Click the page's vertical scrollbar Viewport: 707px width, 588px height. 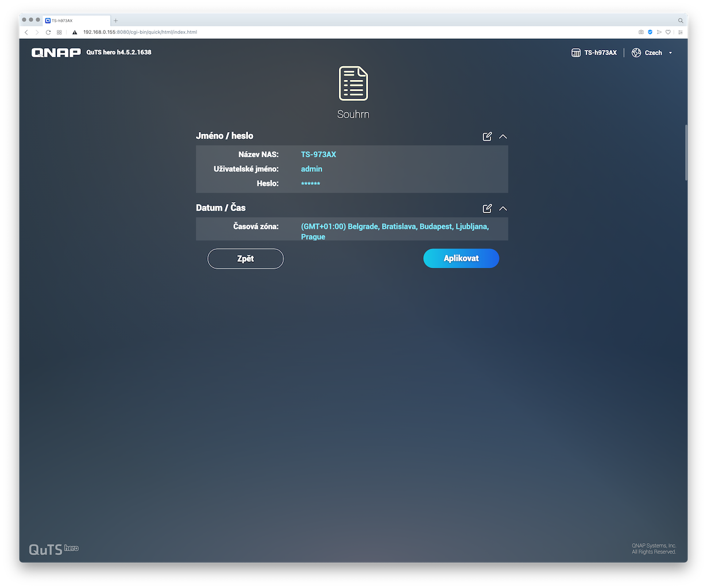point(686,152)
